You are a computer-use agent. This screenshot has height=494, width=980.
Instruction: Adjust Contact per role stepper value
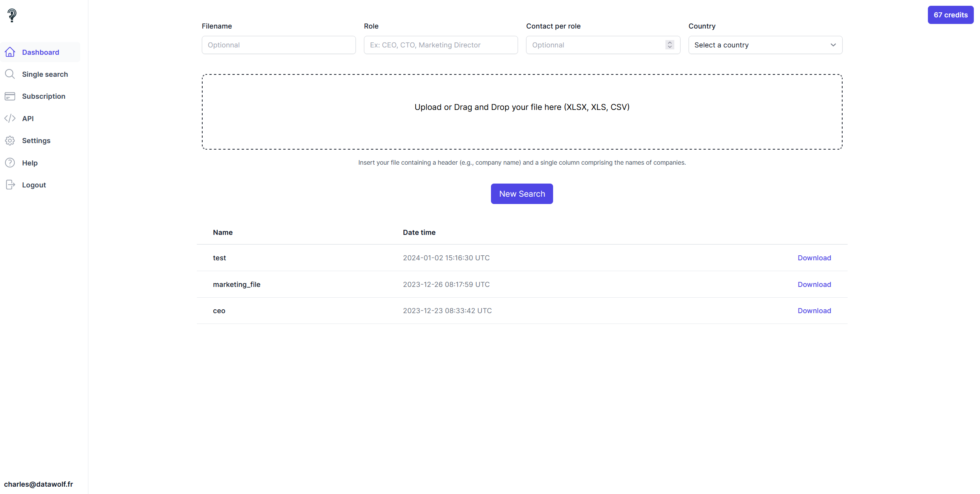click(670, 45)
